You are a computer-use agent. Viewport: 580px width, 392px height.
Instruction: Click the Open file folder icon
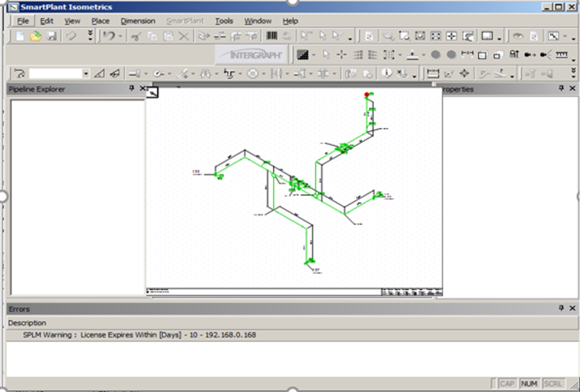coord(35,36)
